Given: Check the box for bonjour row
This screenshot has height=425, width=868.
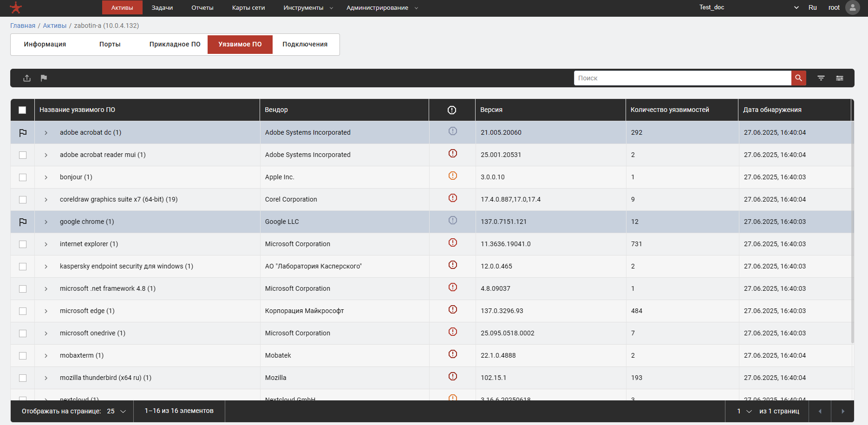Looking at the screenshot, I should click(23, 177).
